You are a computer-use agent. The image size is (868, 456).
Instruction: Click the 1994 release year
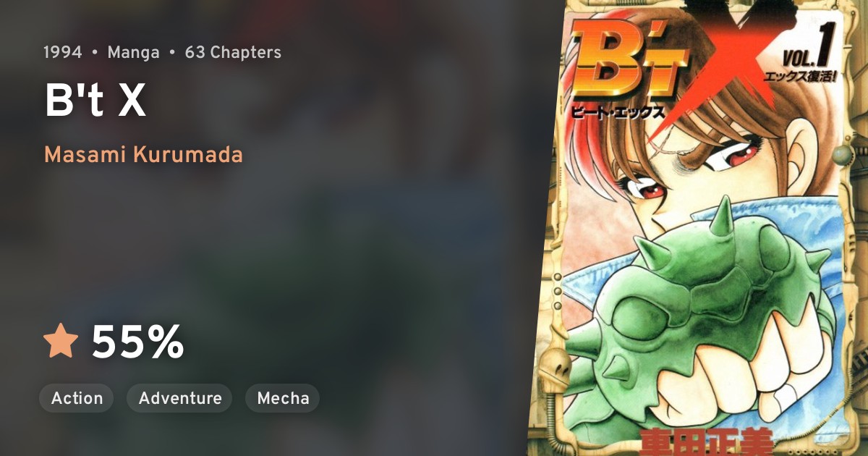62,53
